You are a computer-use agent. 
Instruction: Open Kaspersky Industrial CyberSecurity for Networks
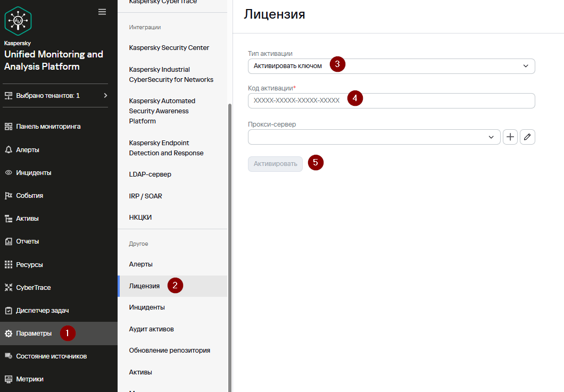pyautogui.click(x=172, y=74)
